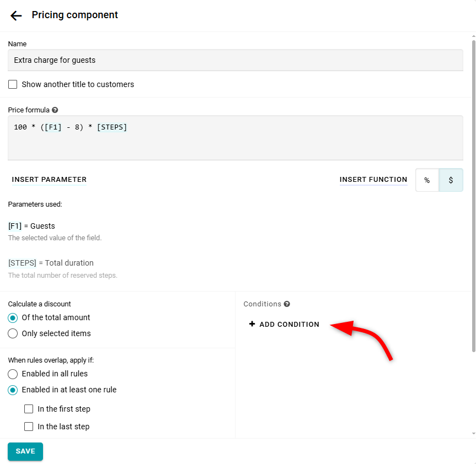The height and width of the screenshot is (464, 476).
Task: Check the In the first step box
Action: tap(29, 409)
